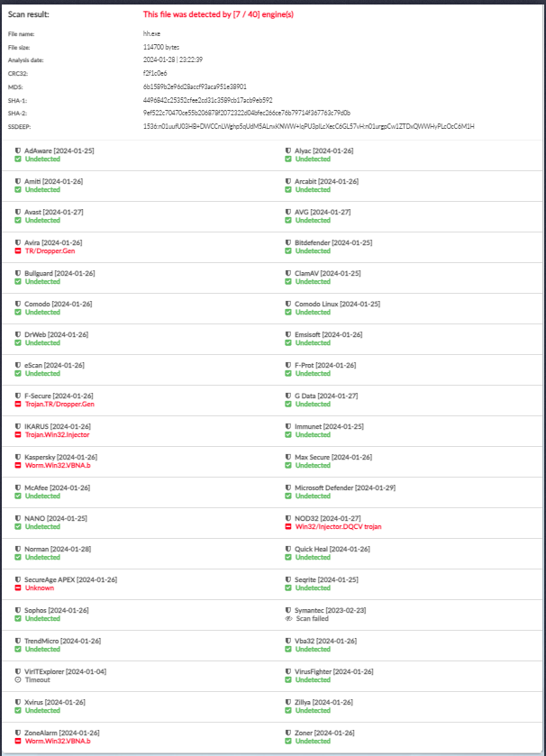
Task: Click the Comodo Linux engine name
Action: tap(316, 304)
